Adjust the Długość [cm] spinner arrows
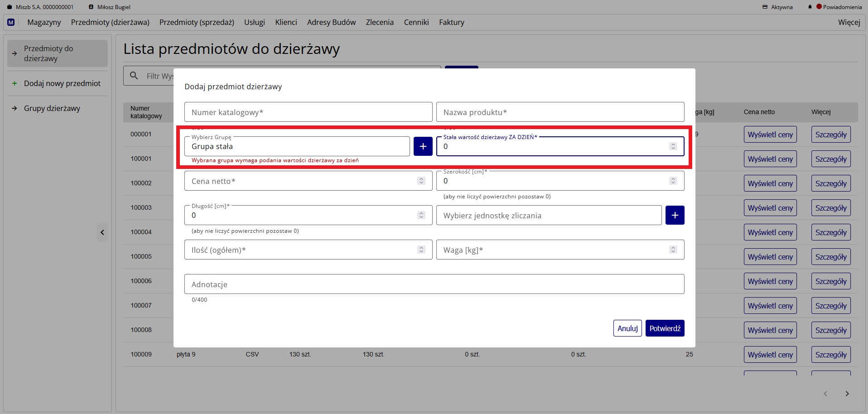Viewport: 868px width, 414px height. pos(421,215)
